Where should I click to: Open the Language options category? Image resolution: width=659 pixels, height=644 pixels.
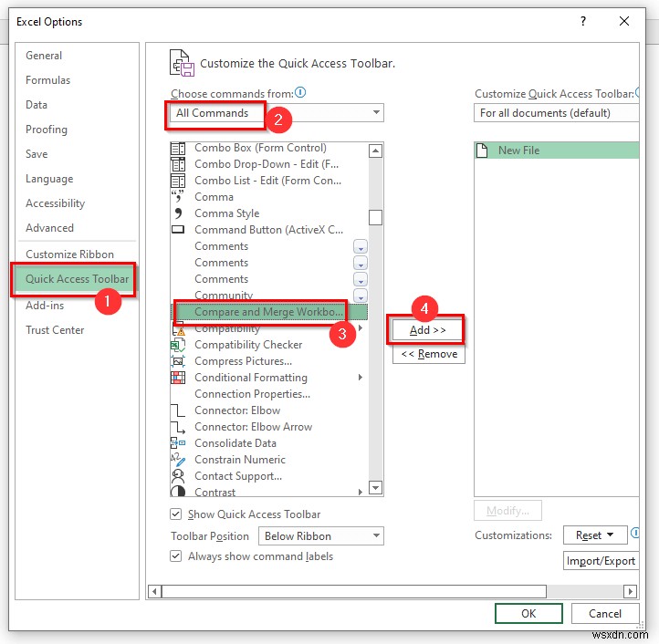(x=49, y=179)
